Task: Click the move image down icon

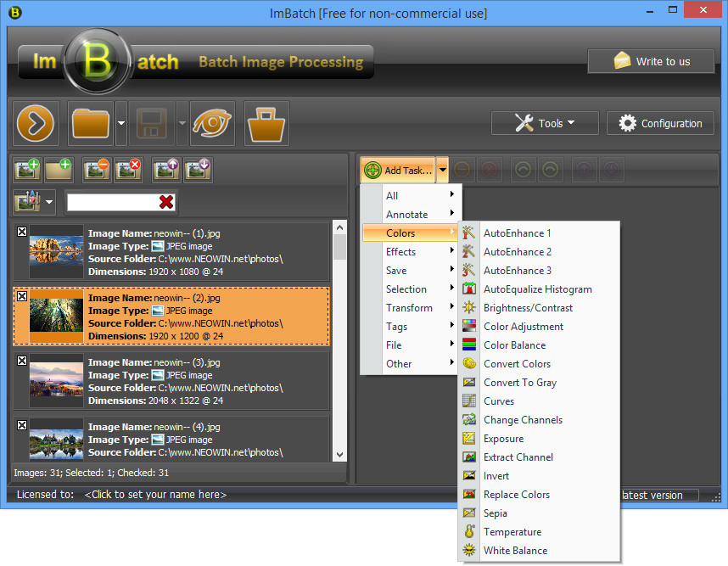Action: click(x=197, y=170)
